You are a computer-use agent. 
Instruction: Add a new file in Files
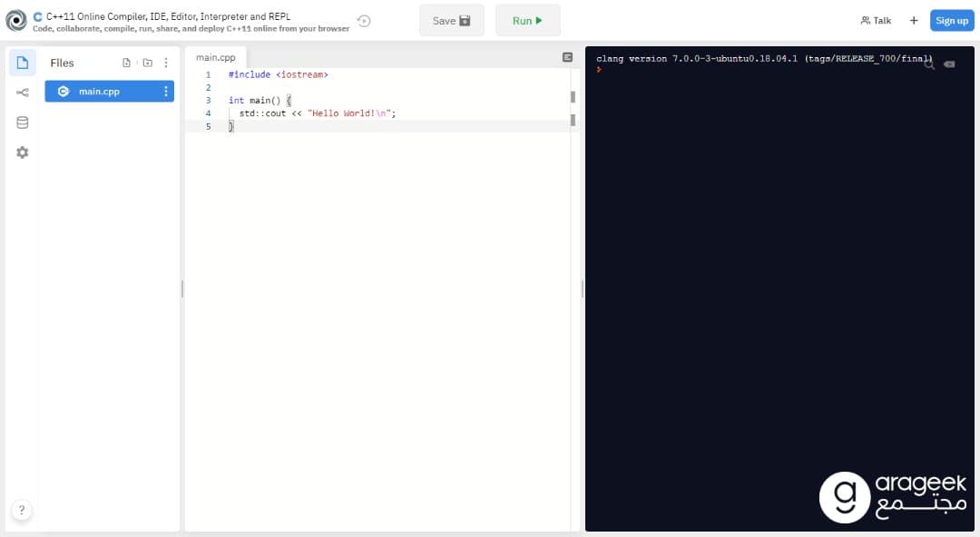coord(127,63)
